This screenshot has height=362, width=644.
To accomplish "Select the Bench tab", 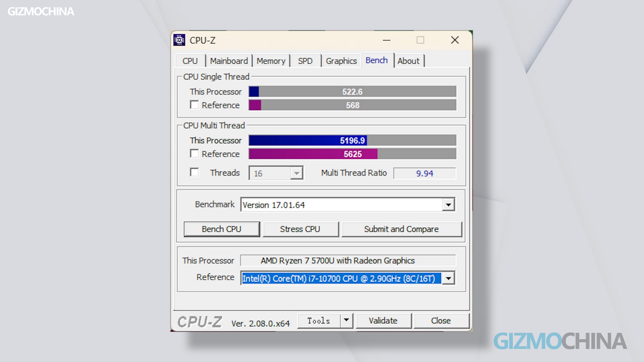I will tap(377, 60).
